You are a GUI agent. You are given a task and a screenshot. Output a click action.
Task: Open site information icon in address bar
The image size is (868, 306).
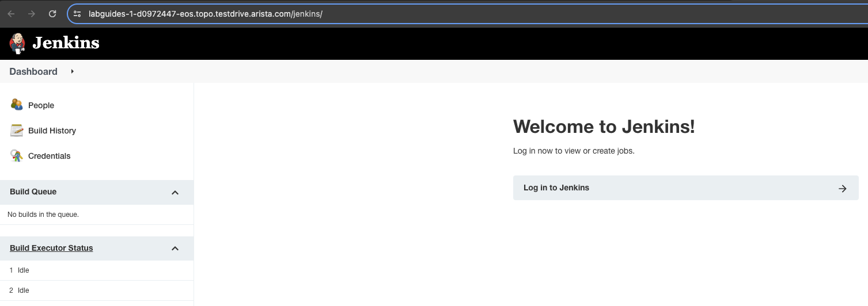pyautogui.click(x=77, y=14)
